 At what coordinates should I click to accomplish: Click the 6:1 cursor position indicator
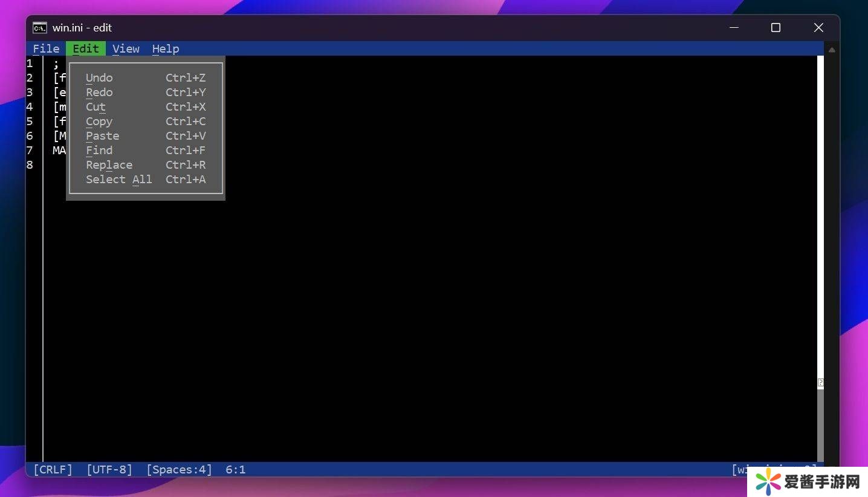[x=235, y=470]
